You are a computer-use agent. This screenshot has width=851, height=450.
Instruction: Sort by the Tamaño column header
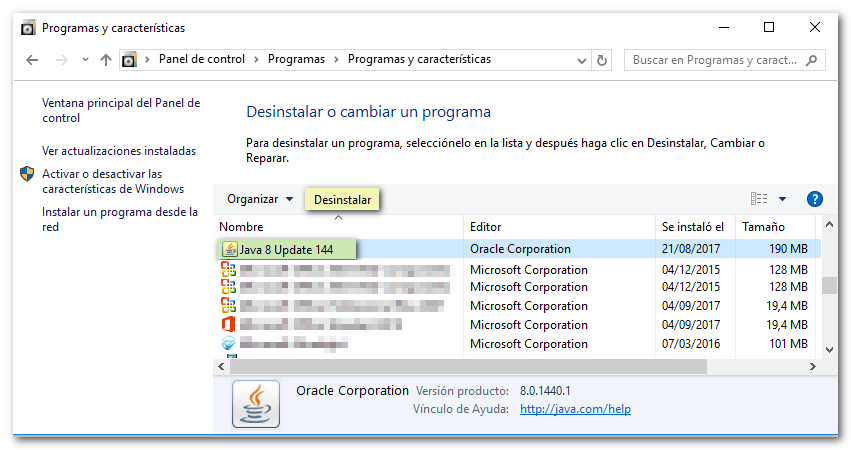point(776,227)
